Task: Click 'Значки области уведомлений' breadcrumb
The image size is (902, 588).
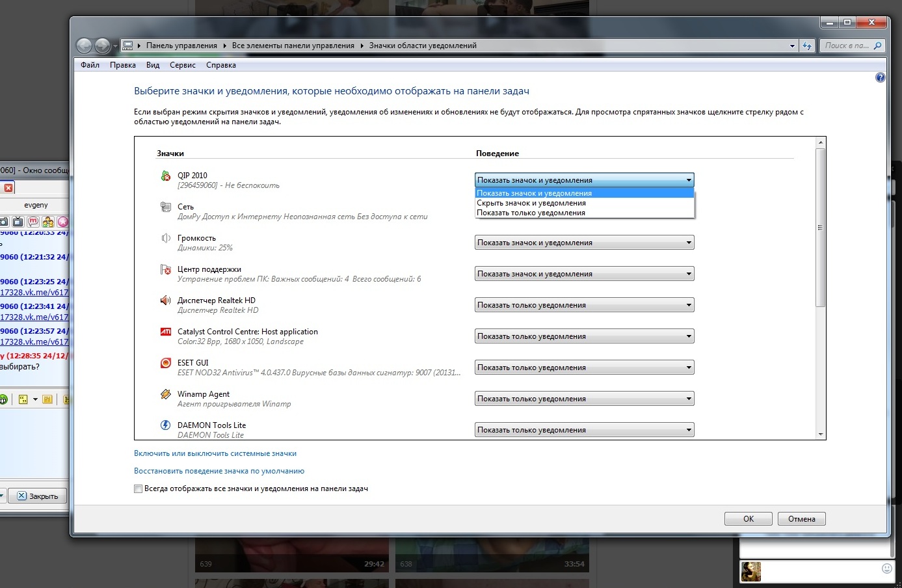Action: [423, 46]
